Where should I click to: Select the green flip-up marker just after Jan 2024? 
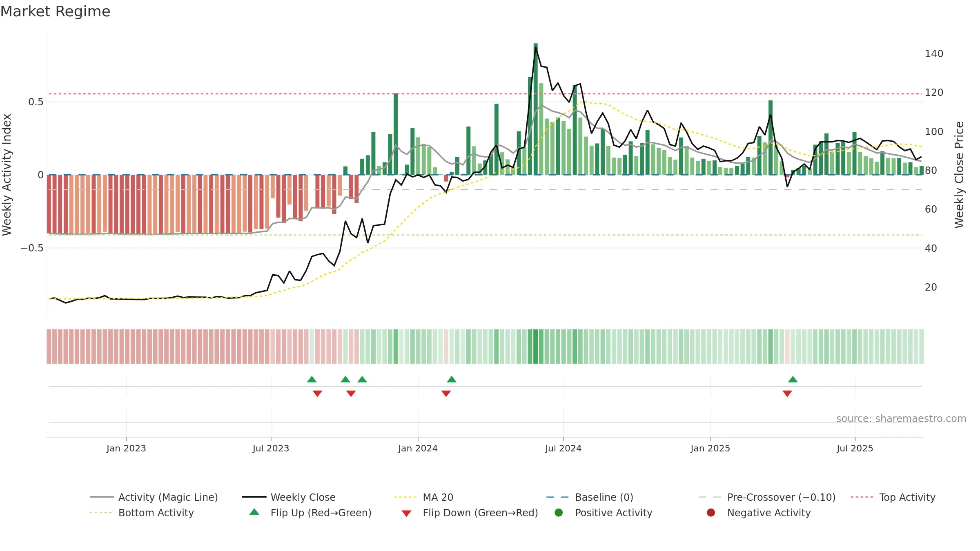452,380
